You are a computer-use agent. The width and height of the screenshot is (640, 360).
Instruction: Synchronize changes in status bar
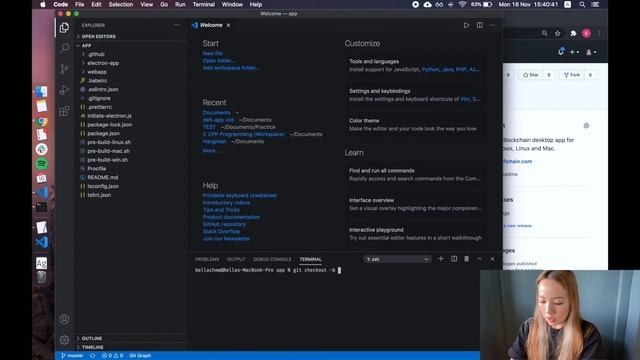93,356
